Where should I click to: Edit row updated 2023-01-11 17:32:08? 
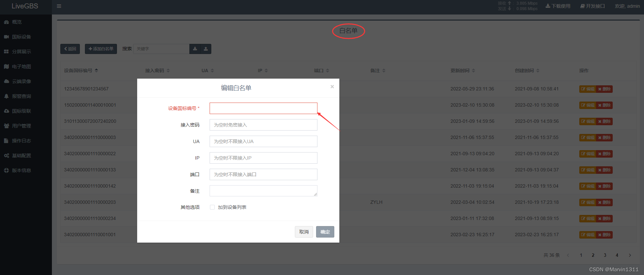point(588,219)
